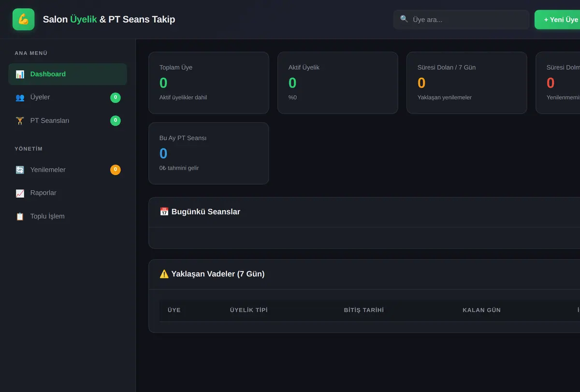Click the magnifier icon in search box
Screen dimensions: 580x392
tap(404, 19)
